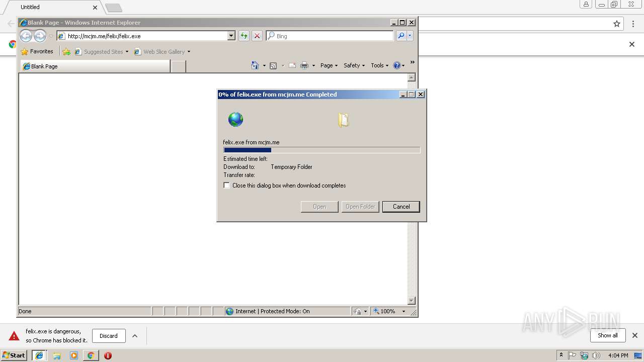Expand Web Slice Gallery dropdown
The width and height of the screenshot is (644, 362).
[189, 52]
